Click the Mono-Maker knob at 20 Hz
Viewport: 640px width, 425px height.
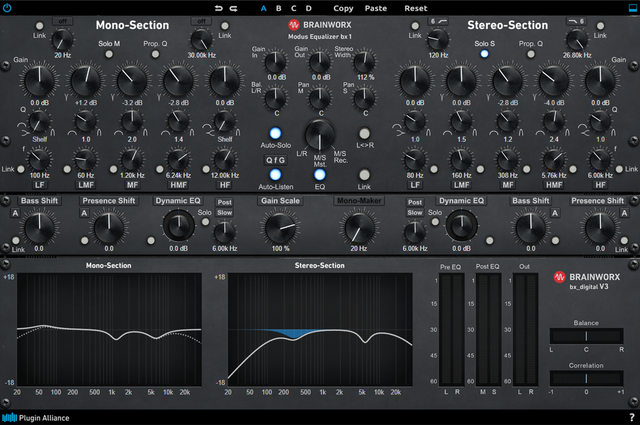359,229
